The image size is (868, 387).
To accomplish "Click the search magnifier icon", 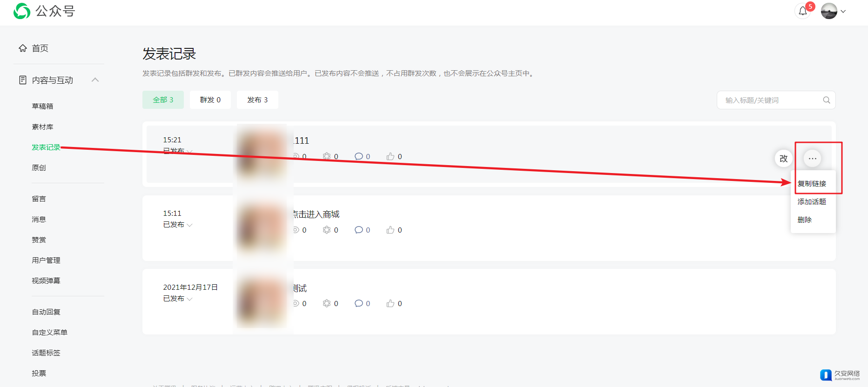I will [x=827, y=100].
